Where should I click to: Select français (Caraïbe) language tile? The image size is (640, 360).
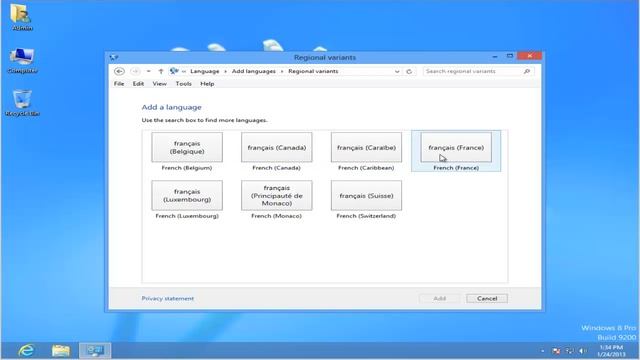point(366,147)
